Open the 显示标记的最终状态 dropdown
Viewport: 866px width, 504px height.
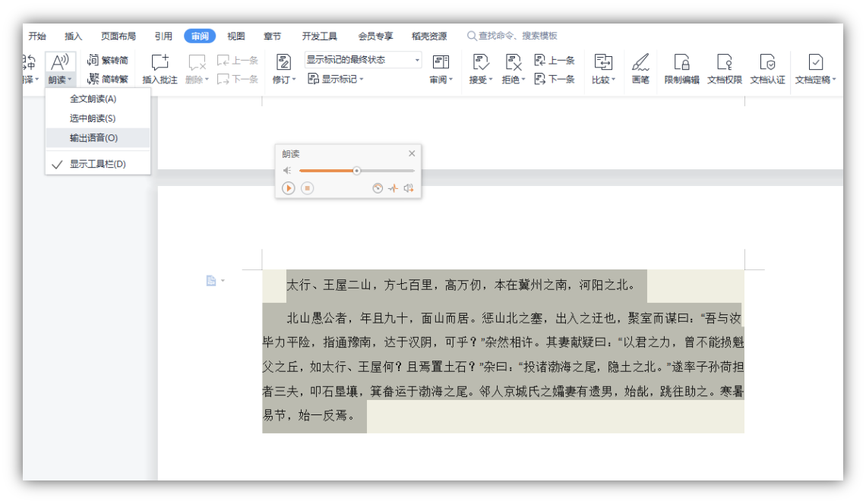[x=363, y=60]
